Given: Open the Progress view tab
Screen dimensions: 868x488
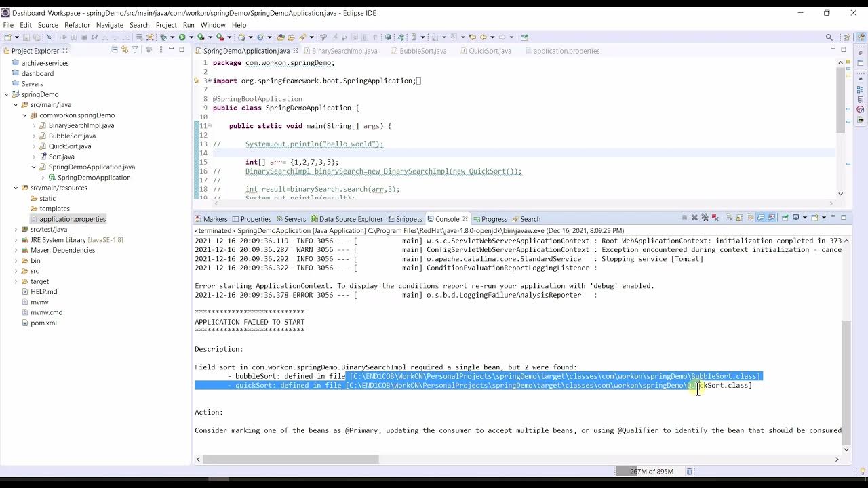Looking at the screenshot, I should (489, 219).
